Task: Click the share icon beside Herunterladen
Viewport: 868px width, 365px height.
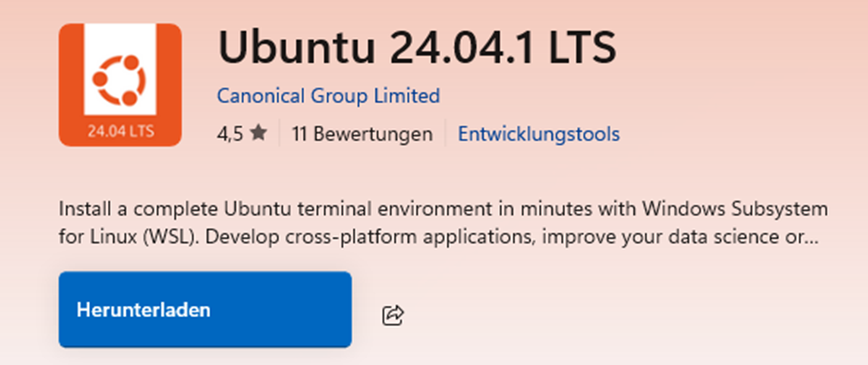Action: [393, 315]
